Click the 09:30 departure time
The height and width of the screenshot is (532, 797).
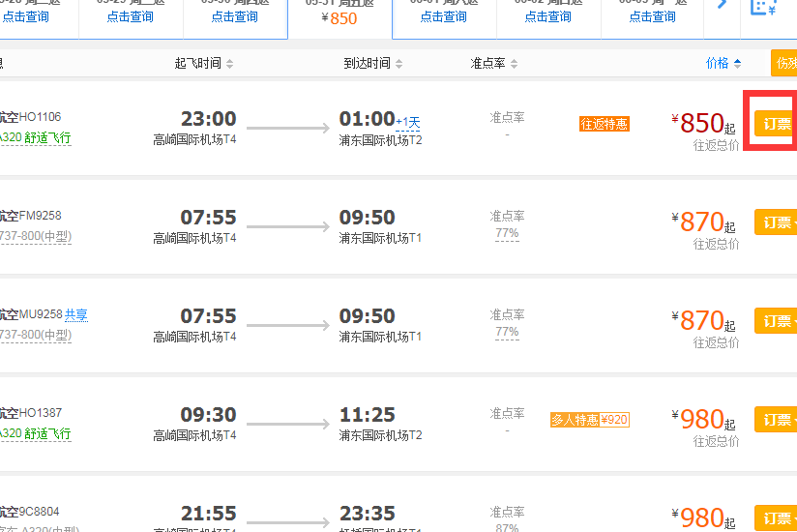[208, 415]
